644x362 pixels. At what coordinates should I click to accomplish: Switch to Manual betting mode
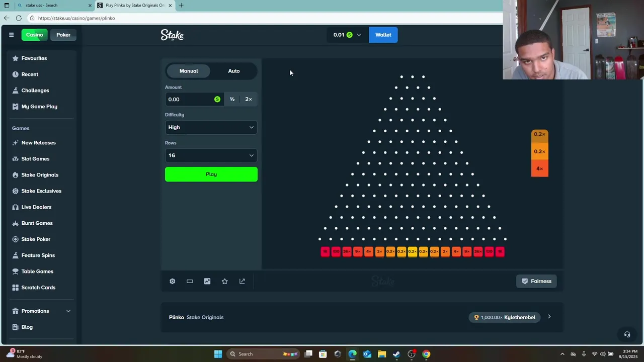point(189,71)
